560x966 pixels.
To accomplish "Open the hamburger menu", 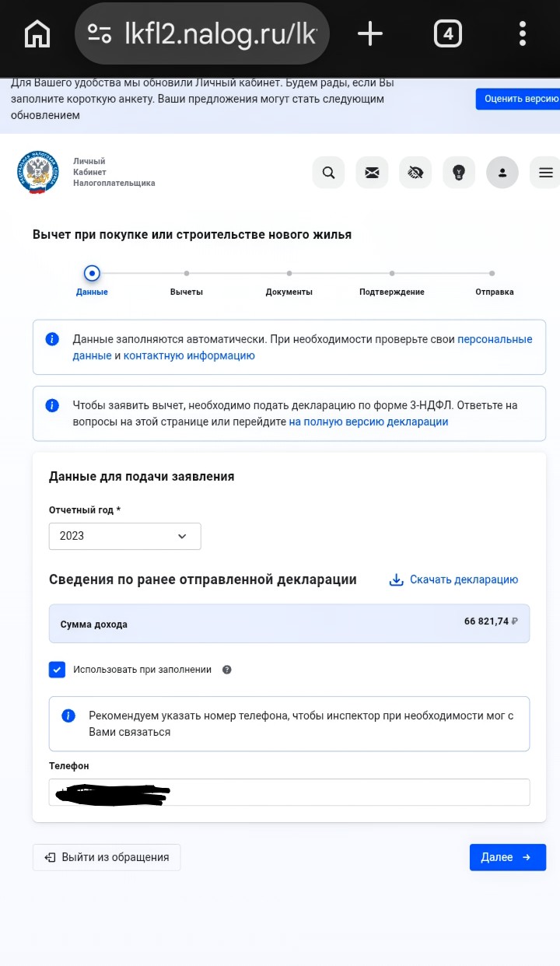I will point(546,173).
